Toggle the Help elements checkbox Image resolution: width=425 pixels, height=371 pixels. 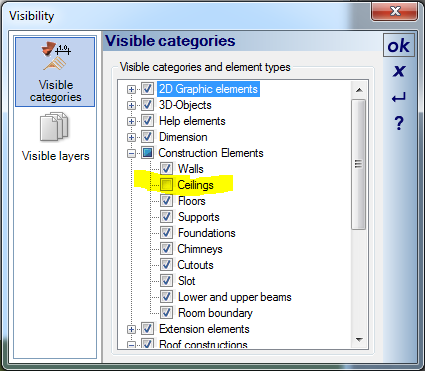pyautogui.click(x=147, y=121)
